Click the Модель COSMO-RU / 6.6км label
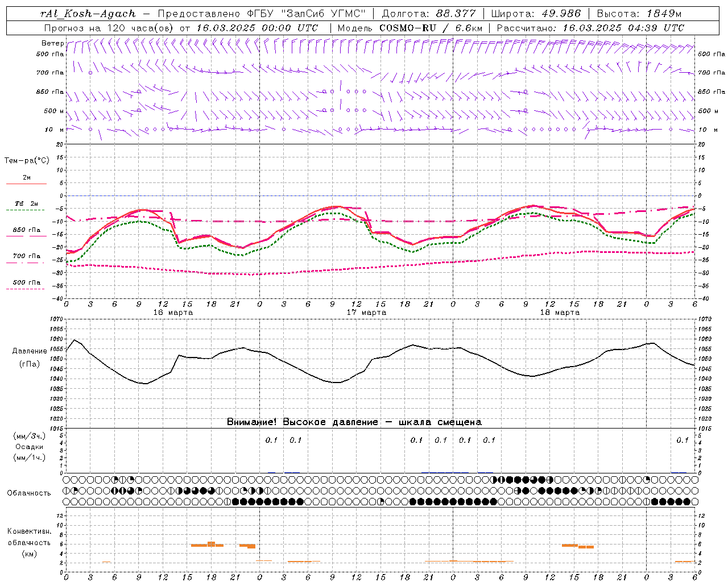Viewport: 728px width, 582px height. point(411,27)
